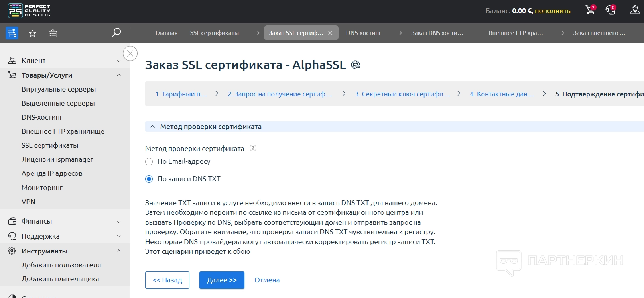Expand the 'Финансы' sidebar section
This screenshot has width=644, height=298.
point(118,221)
